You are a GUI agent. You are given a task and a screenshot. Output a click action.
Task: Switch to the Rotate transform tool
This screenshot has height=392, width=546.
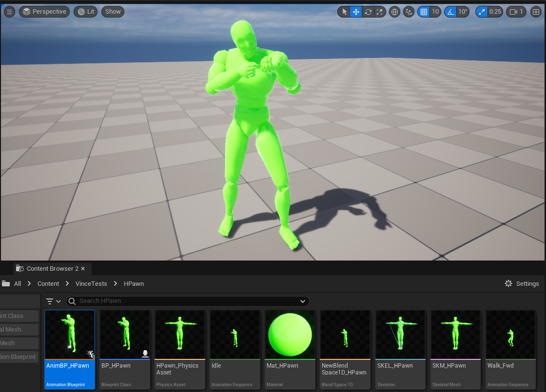coord(368,12)
